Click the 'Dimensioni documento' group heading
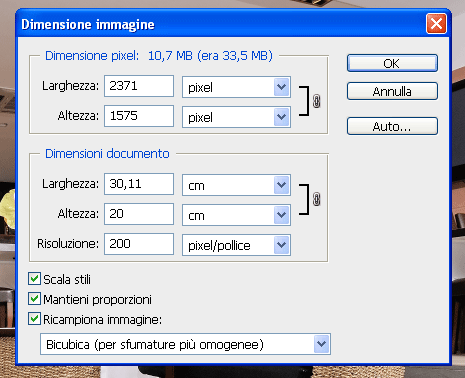Viewport: 465px width, 378px height. [107, 154]
